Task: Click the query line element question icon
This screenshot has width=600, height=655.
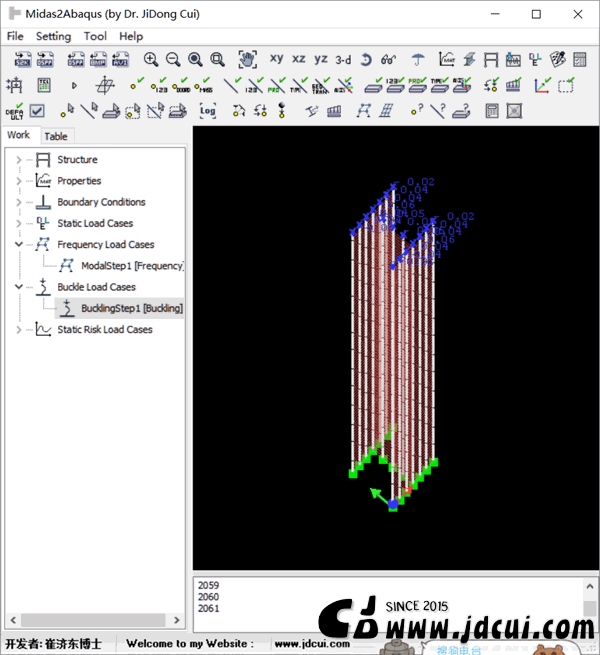Action: tap(438, 111)
